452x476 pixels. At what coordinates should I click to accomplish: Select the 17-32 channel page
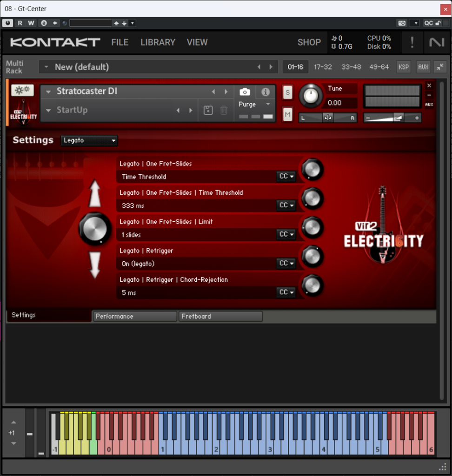323,67
